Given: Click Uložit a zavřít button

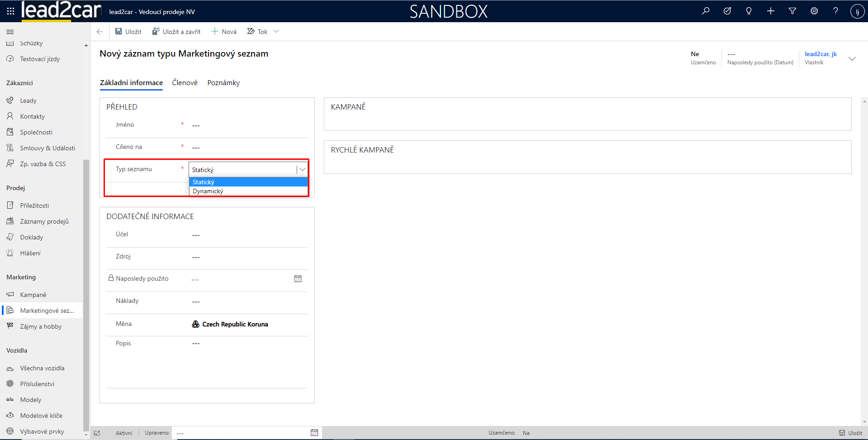Looking at the screenshot, I should [x=176, y=32].
